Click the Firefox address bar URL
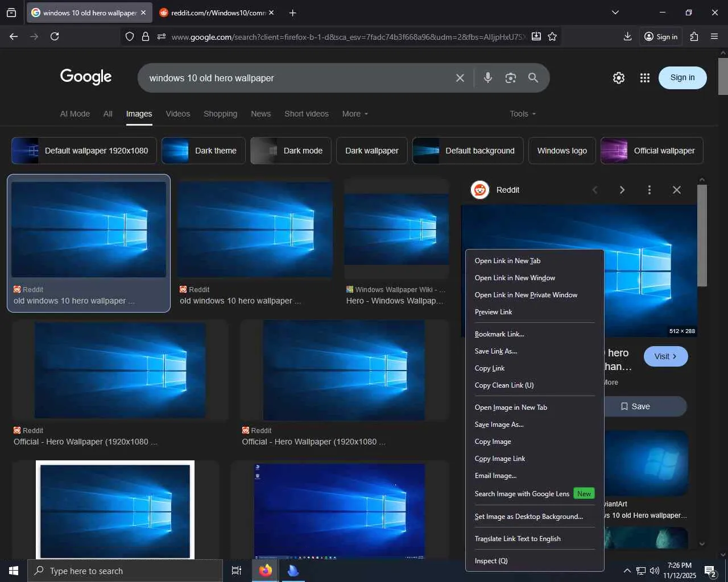The image size is (728, 582). [348, 36]
